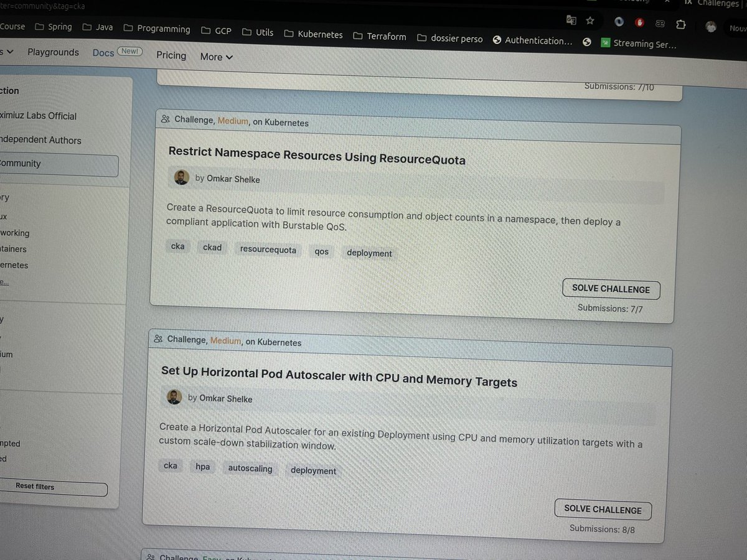747x560 pixels.
Task: Click the ckad tag
Action: (212, 248)
